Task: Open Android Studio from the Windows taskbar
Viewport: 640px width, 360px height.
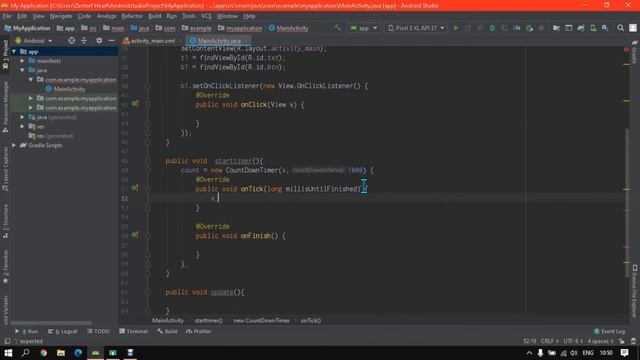Action: [x=96, y=353]
